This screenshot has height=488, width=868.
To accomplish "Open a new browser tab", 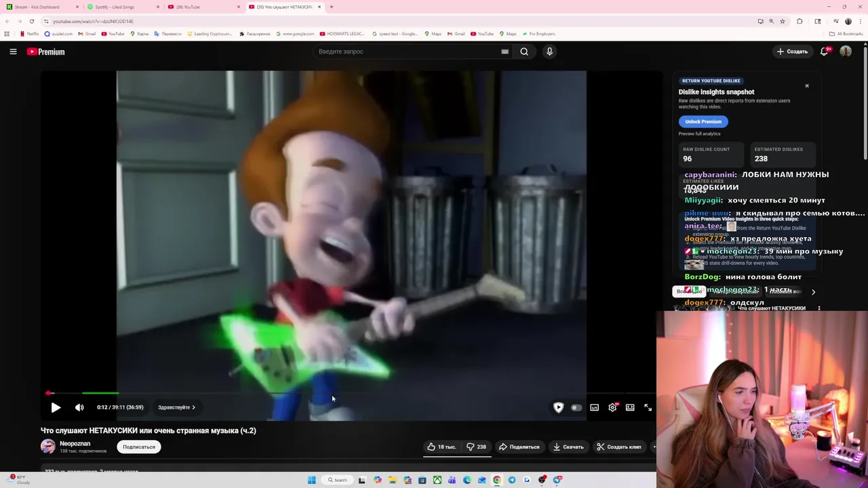I will click(x=331, y=7).
